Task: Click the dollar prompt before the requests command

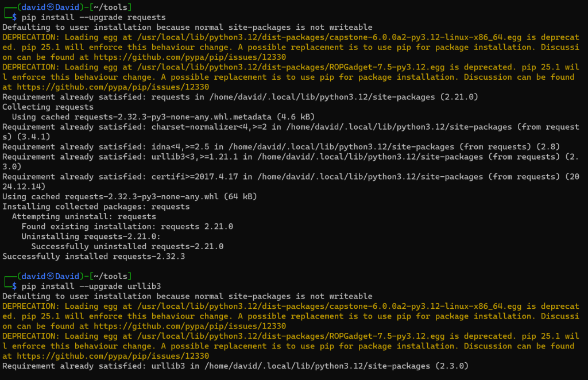Action: [x=14, y=17]
